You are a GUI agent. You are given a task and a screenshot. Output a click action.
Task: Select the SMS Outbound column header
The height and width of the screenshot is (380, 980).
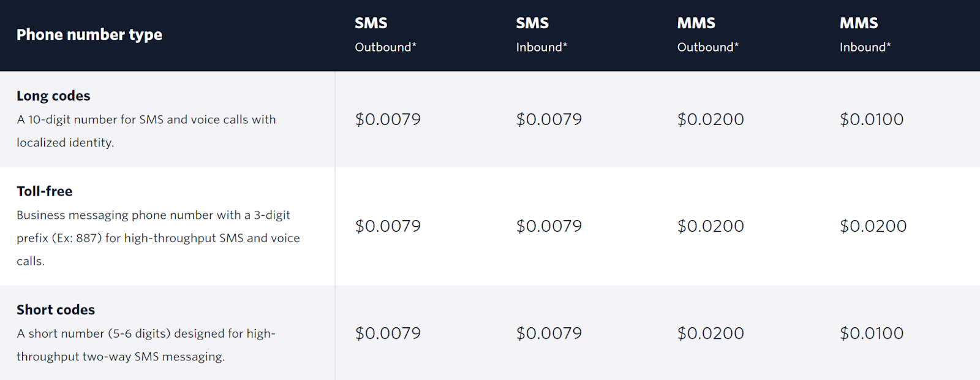(x=385, y=35)
